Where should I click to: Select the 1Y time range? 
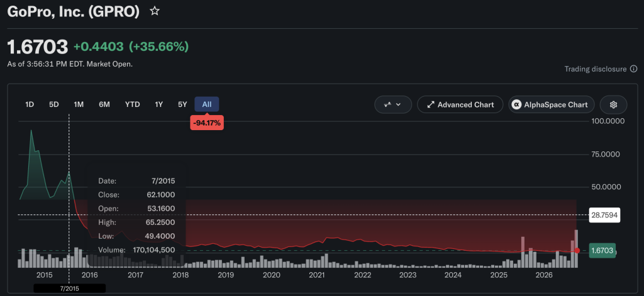[159, 104]
